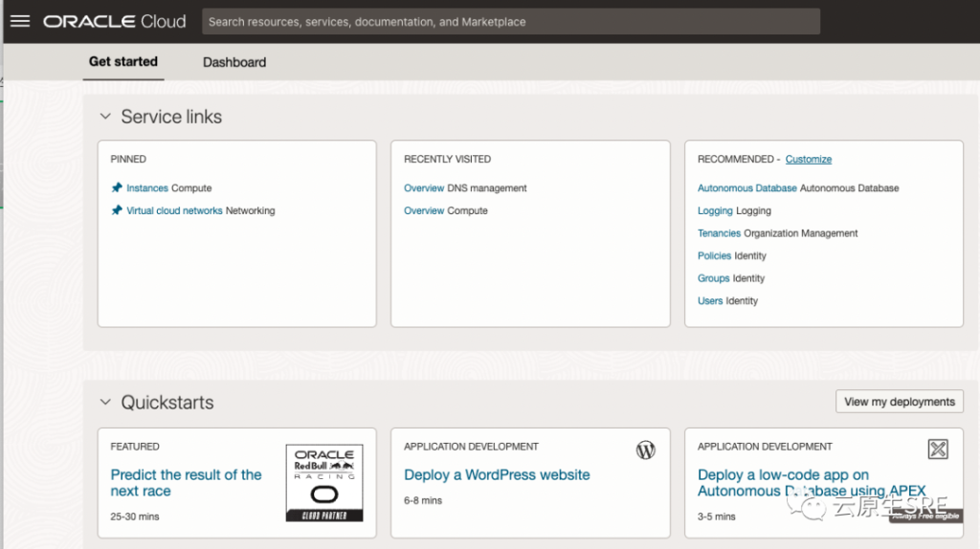Open Deploy a WordPress website quickstart
The image size is (980, 549).
tap(497, 474)
